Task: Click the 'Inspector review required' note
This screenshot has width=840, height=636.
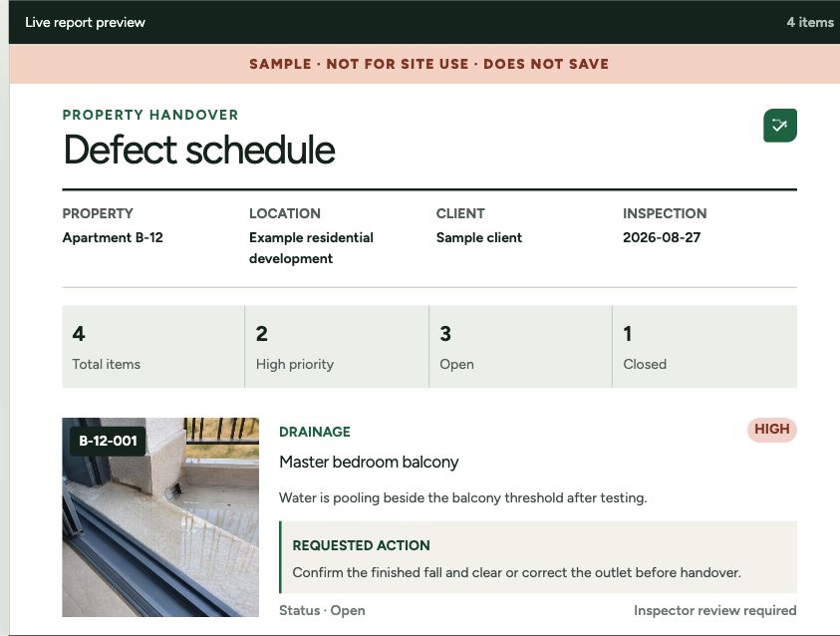Action: 715,610
